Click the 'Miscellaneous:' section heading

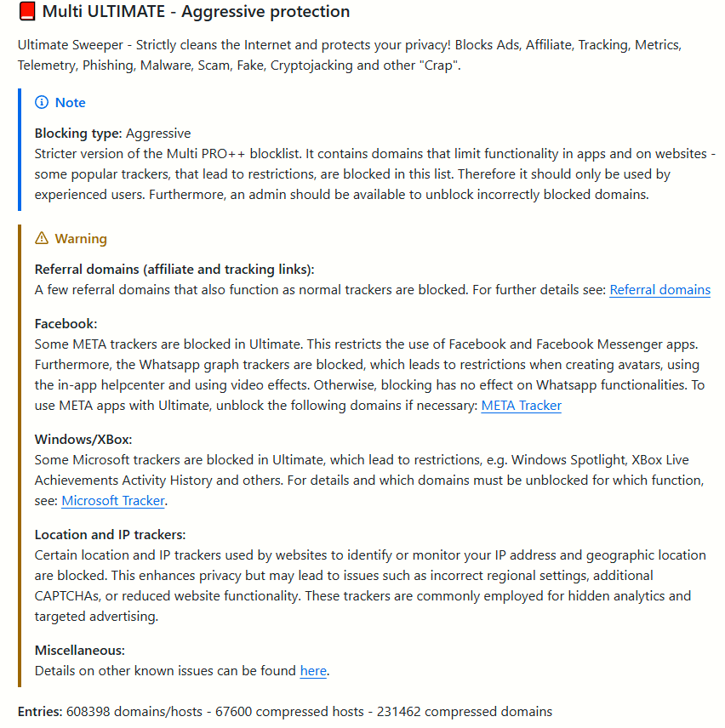(x=79, y=650)
